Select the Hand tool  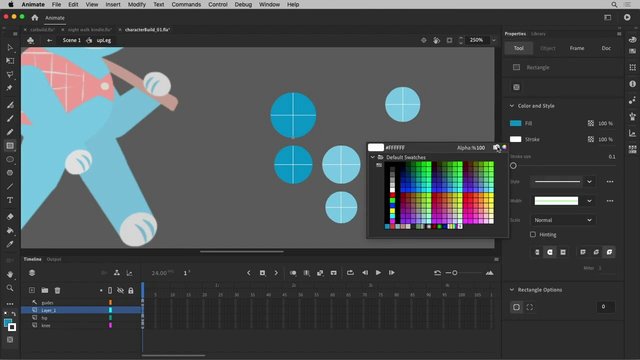pos(10,274)
